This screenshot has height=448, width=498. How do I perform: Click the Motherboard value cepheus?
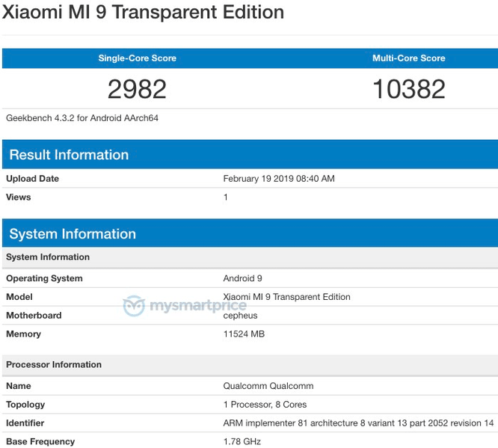[x=242, y=316]
